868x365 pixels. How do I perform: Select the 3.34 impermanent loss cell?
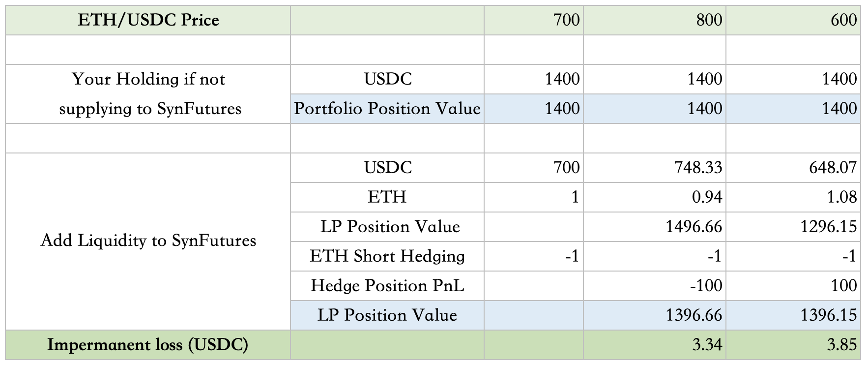[x=655, y=345]
